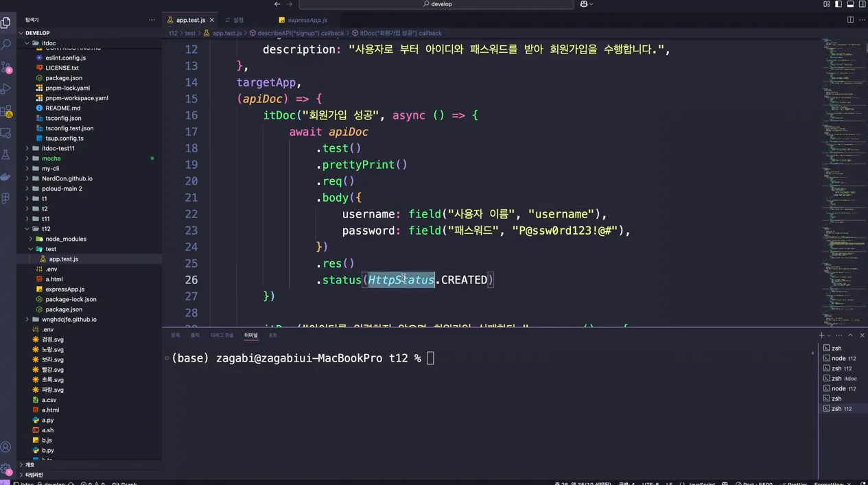Expand the 타임라인 timeline section
Image resolution: width=868 pixels, height=485 pixels.
(x=89, y=475)
